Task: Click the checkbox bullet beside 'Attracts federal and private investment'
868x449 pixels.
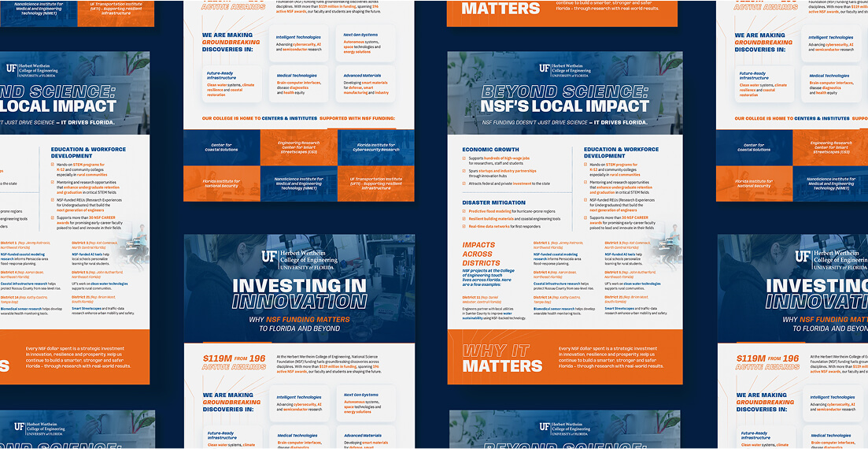Action: 464,184
